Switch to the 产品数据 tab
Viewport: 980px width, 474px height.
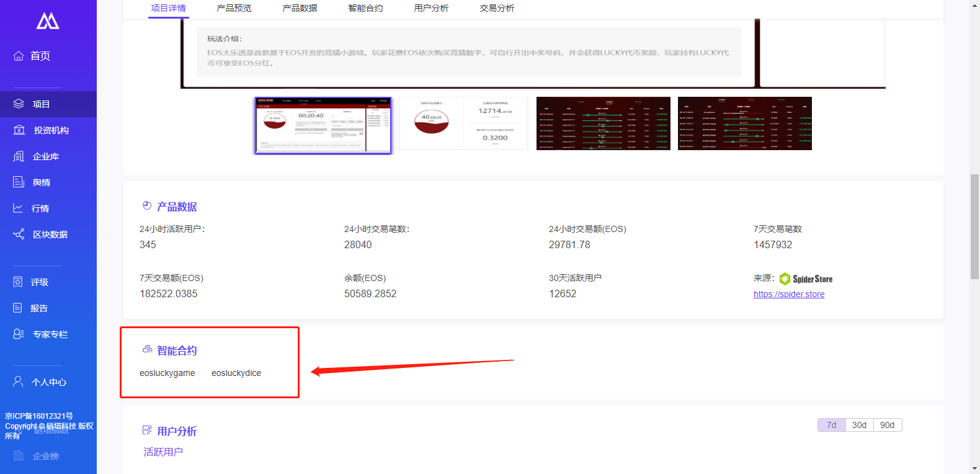coord(300,8)
